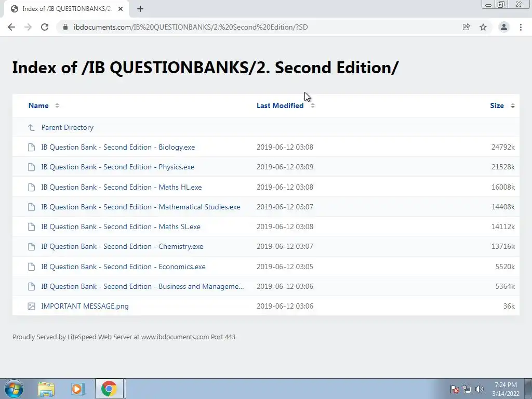Click the address bar URL field
Viewport: 532px width, 399px height.
[x=190, y=27]
